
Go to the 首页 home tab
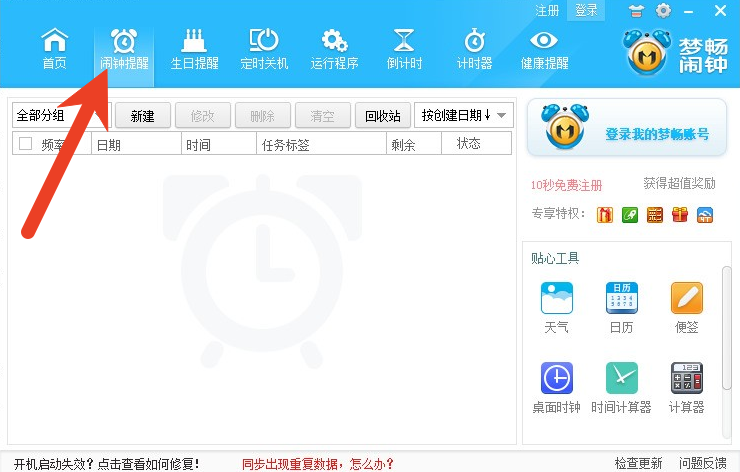coord(54,50)
